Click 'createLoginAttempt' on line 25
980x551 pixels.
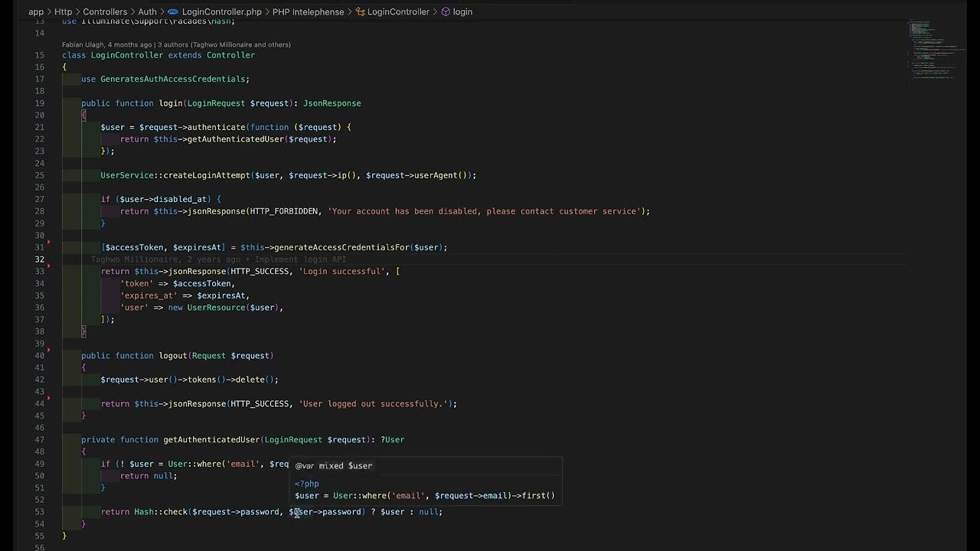point(207,175)
